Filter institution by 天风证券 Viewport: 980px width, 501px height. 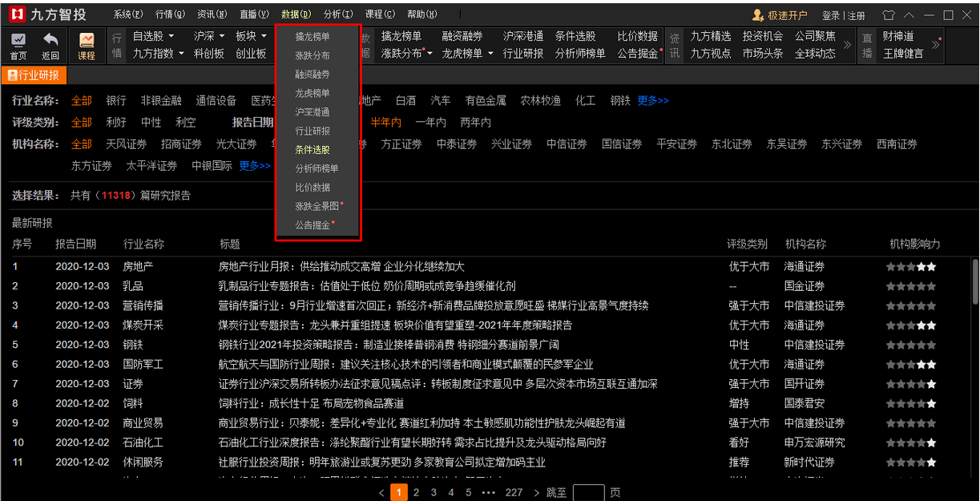point(127,144)
